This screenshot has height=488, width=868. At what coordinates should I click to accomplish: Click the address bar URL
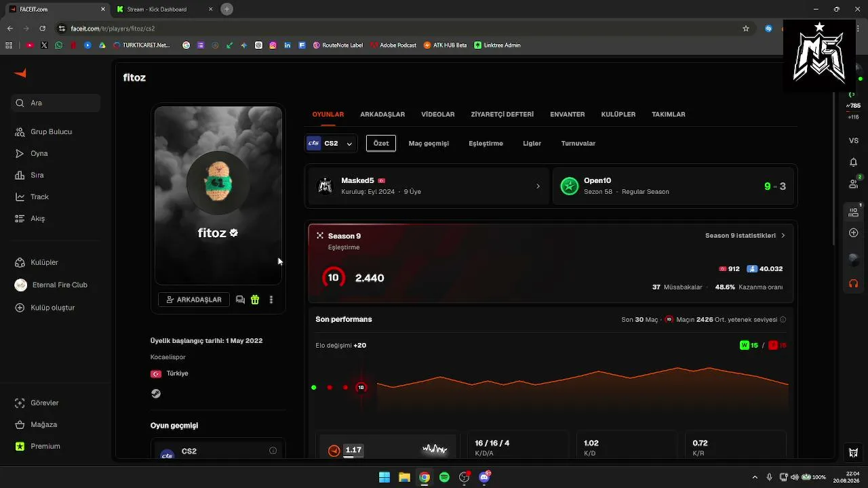point(113,28)
